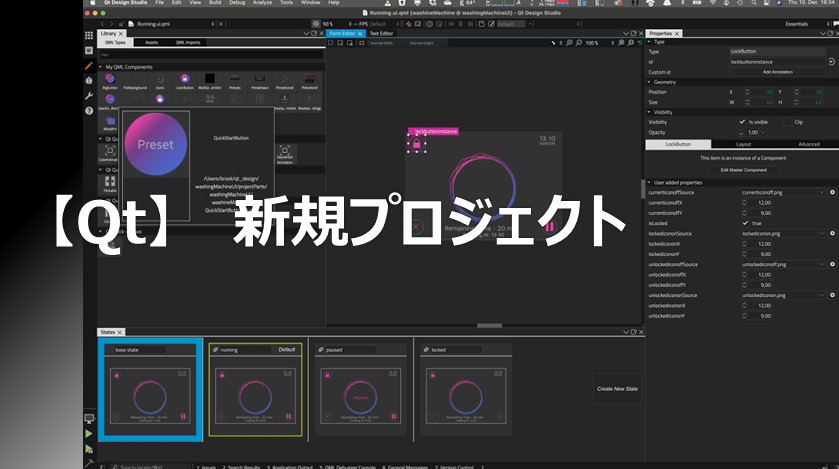Toggle the isLocked true checkbox

745,223
